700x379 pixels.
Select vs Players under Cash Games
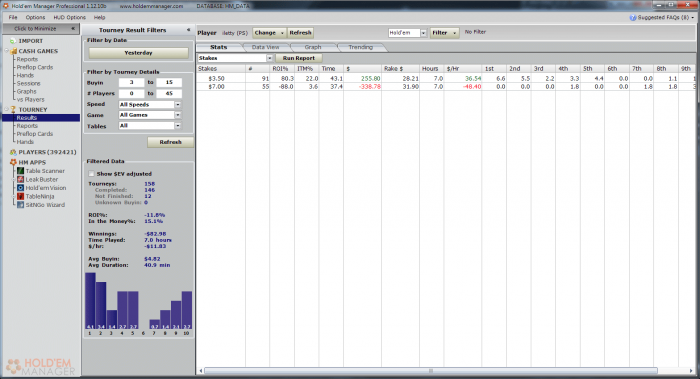tap(30, 100)
